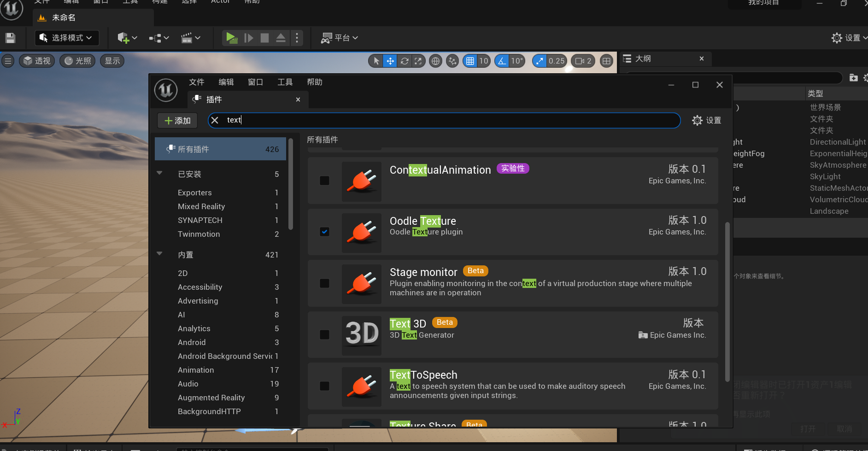Viewport: 868px width, 451px height.
Task: Enable the ContextualAnimation plugin checkbox
Action: click(325, 181)
